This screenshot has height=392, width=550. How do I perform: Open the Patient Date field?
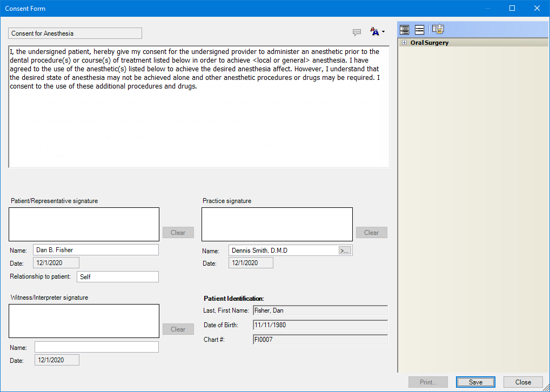(56, 262)
